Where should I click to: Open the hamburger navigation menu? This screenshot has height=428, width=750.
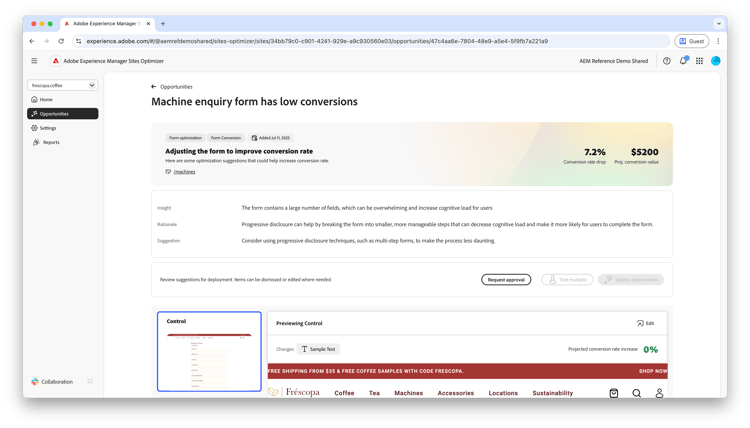tap(34, 61)
